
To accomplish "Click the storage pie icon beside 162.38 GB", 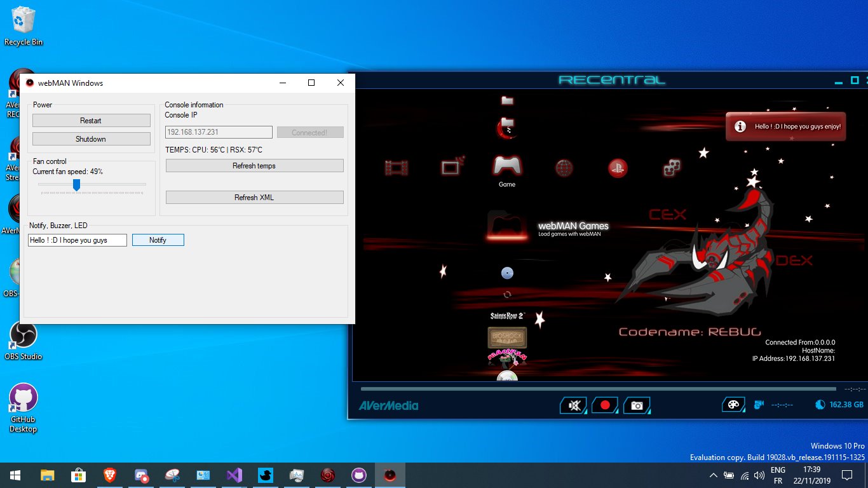I will (820, 405).
